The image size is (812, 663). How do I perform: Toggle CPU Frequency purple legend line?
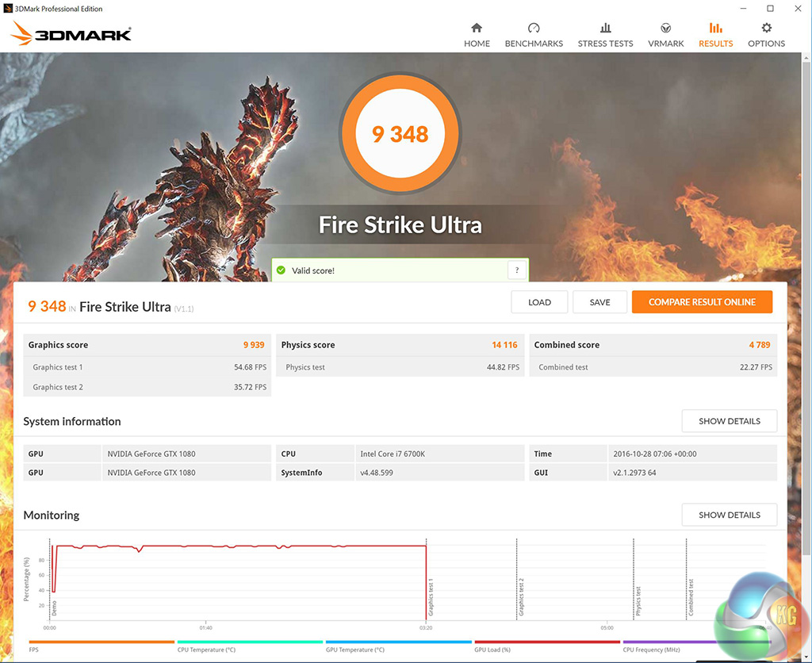coord(695,642)
